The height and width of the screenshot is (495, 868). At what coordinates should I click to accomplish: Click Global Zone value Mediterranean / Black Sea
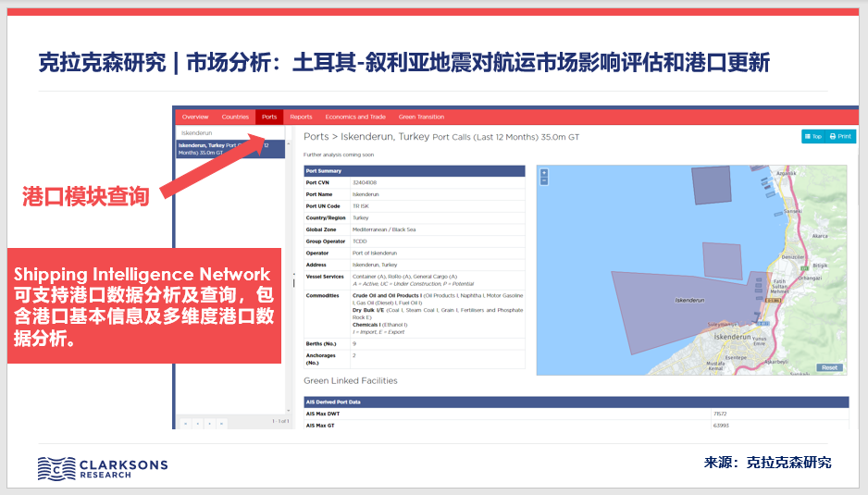coord(384,229)
